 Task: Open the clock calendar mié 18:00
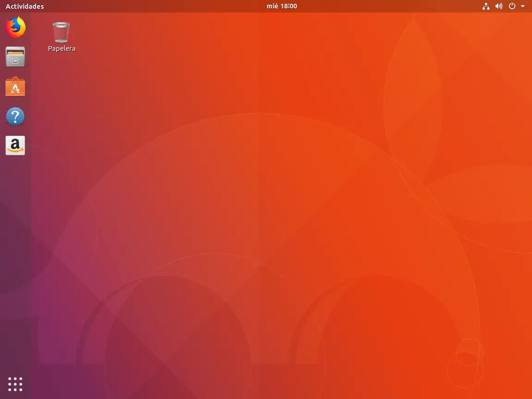coord(282,6)
